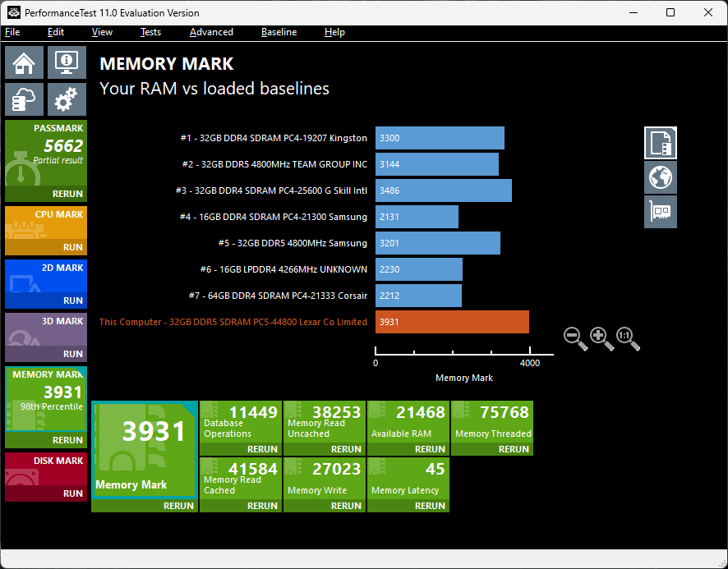Viewport: 728px width, 569px height.
Task: Open the Tests menu
Action: 150,32
